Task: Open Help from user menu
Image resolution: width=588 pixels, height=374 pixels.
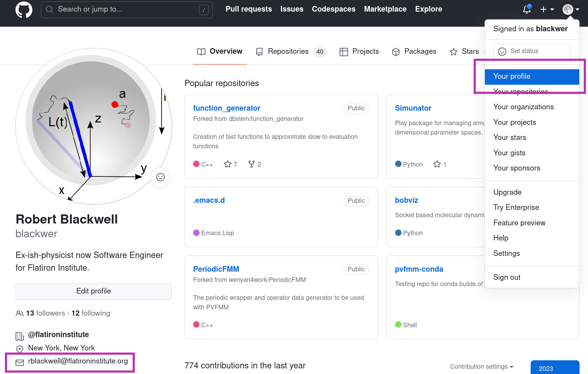Action: [x=532, y=238]
